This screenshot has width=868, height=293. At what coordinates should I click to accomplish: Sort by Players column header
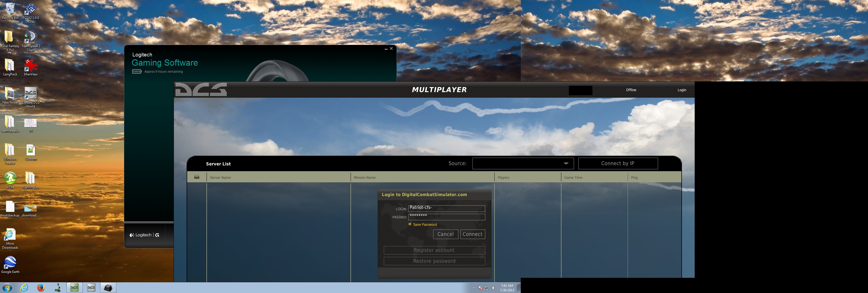pyautogui.click(x=528, y=177)
